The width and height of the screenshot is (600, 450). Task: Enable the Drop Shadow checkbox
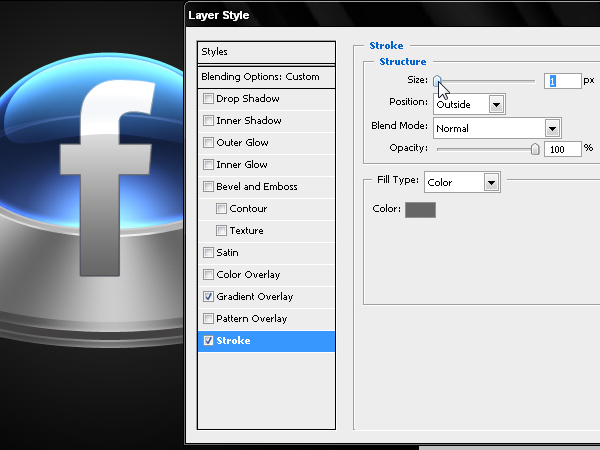(208, 99)
